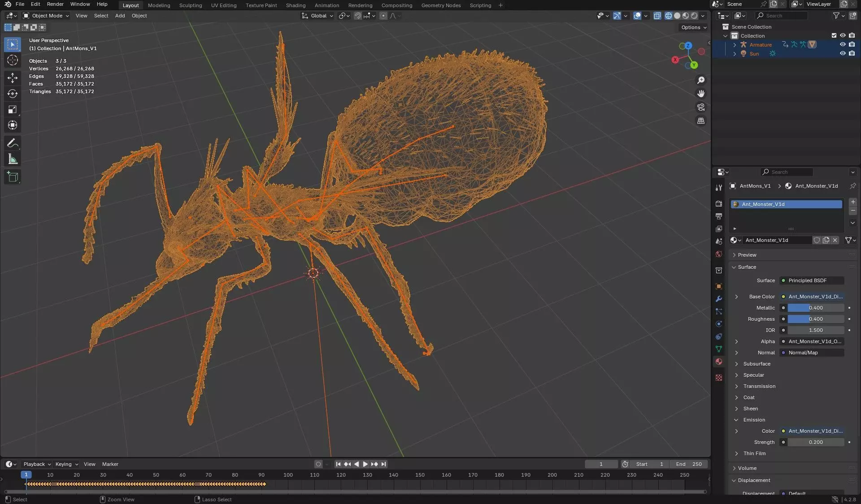Open the Object properties tab
Image resolution: width=861 pixels, height=504 pixels.
point(719,286)
